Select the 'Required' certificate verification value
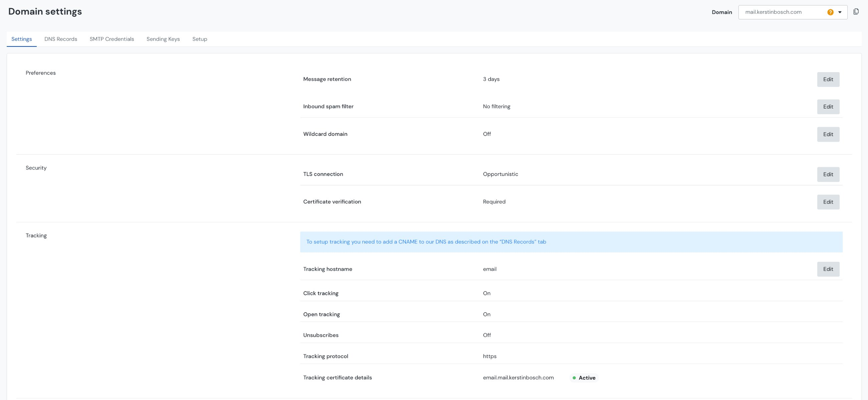Viewport: 868px width, 400px height. [494, 202]
